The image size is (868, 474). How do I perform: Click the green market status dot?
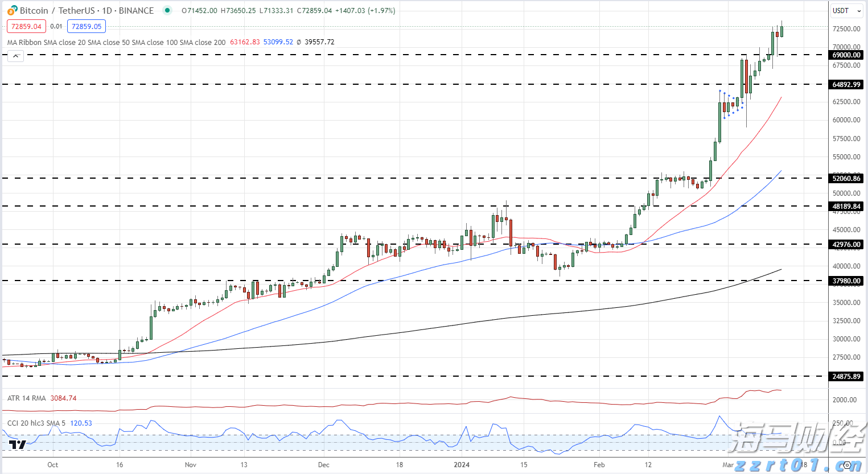(166, 10)
